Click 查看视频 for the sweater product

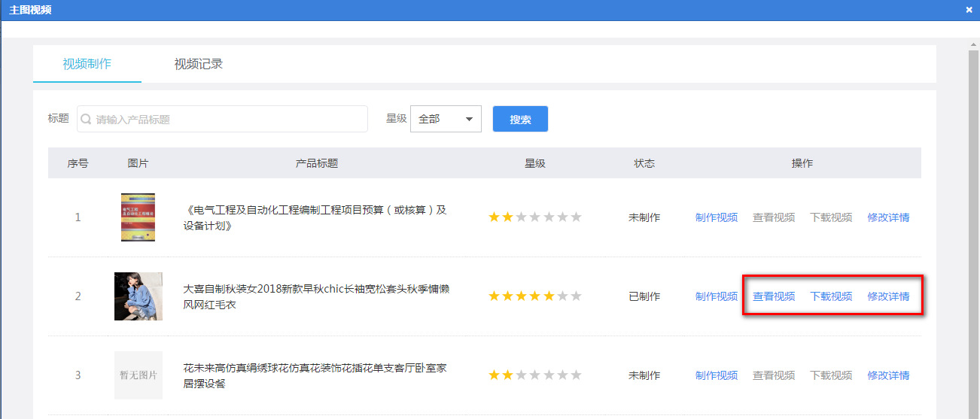pos(774,296)
